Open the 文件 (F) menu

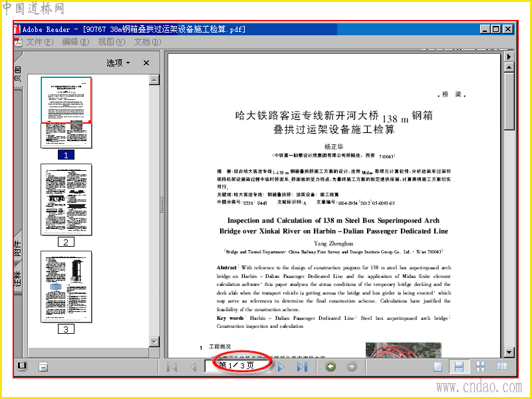click(40, 42)
